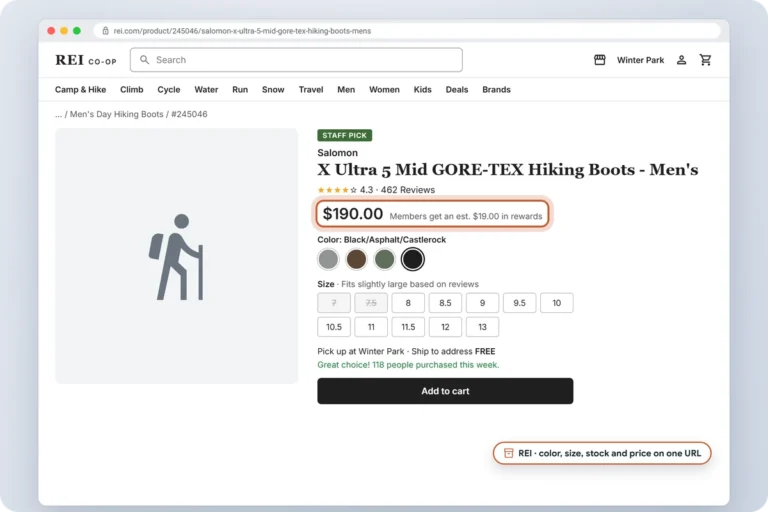Select size 10
Screen dimensions: 768x512
click(x=557, y=303)
